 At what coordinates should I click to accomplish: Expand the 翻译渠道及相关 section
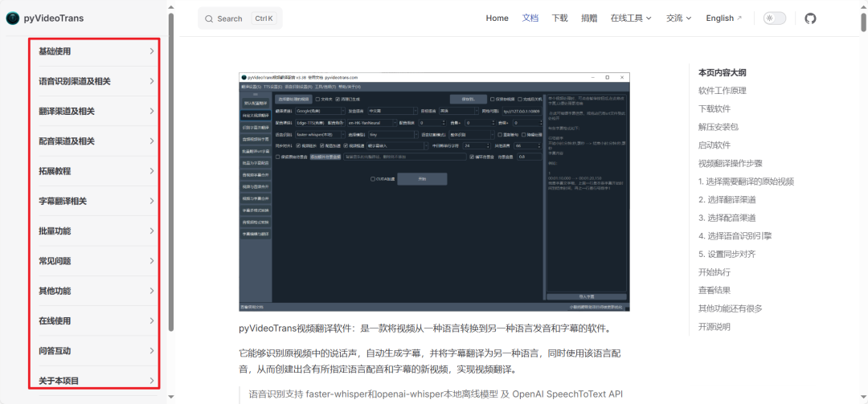(x=96, y=111)
